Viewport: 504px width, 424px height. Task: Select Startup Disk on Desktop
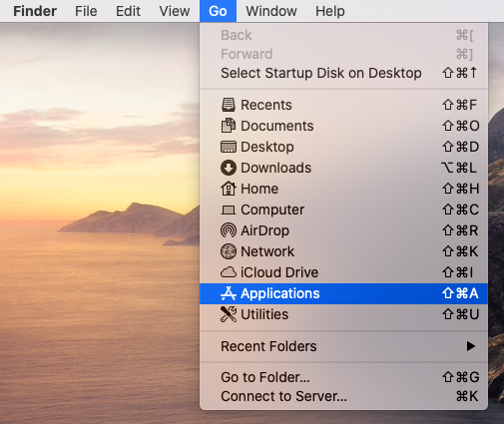[343, 73]
